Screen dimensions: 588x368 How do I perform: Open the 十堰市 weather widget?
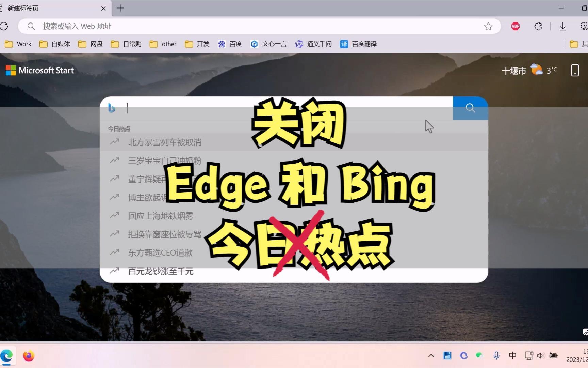(529, 71)
